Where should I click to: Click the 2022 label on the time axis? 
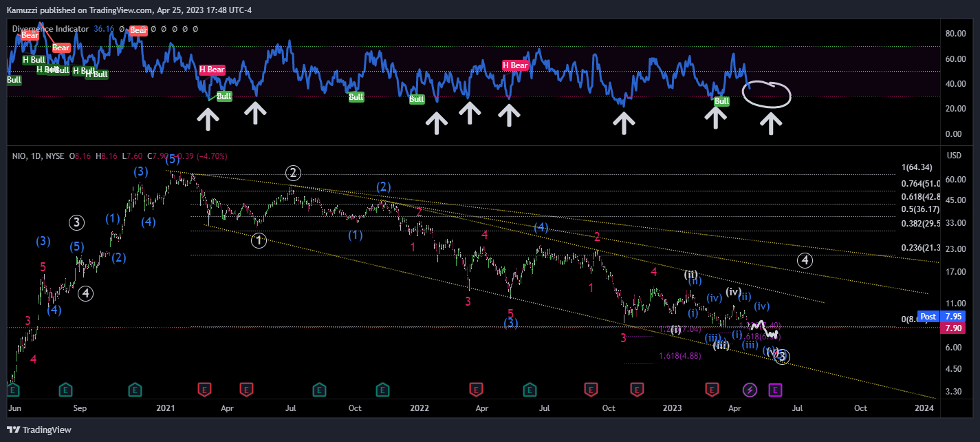tap(419, 408)
